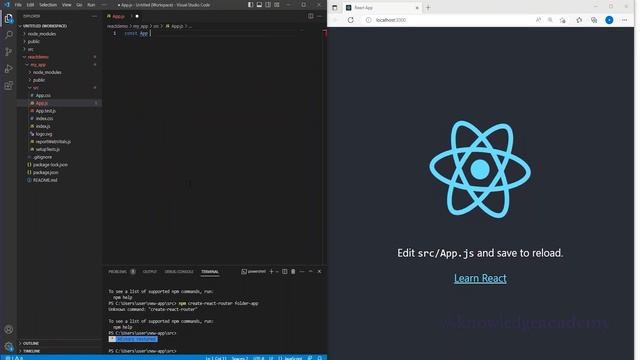
Task: Click the App.js editor tab
Action: coord(118,16)
